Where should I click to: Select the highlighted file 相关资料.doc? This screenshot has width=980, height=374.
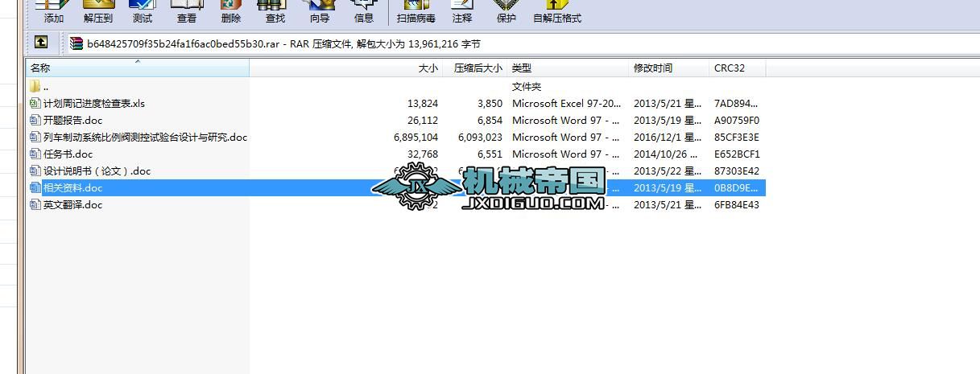click(x=73, y=187)
